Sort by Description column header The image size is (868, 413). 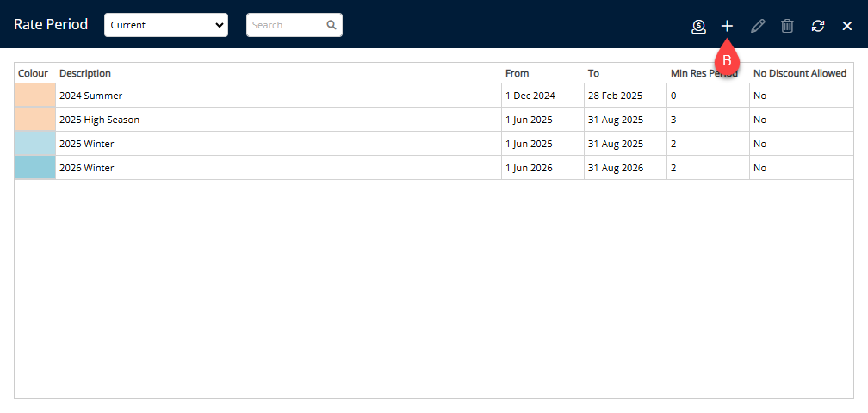[x=85, y=73]
